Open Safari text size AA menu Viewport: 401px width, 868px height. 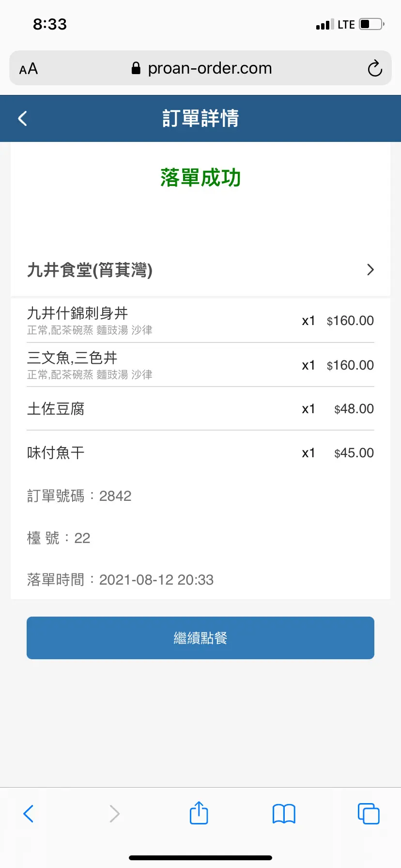coord(29,69)
